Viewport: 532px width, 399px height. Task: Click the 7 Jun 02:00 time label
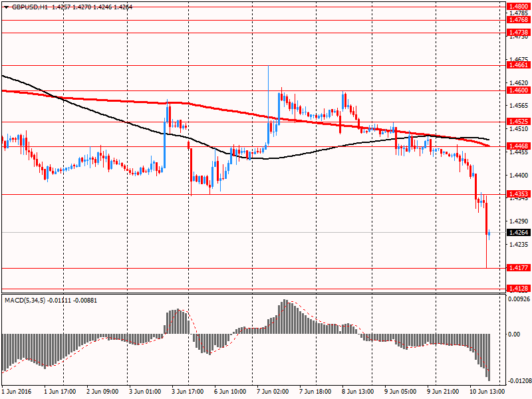coord(273,392)
